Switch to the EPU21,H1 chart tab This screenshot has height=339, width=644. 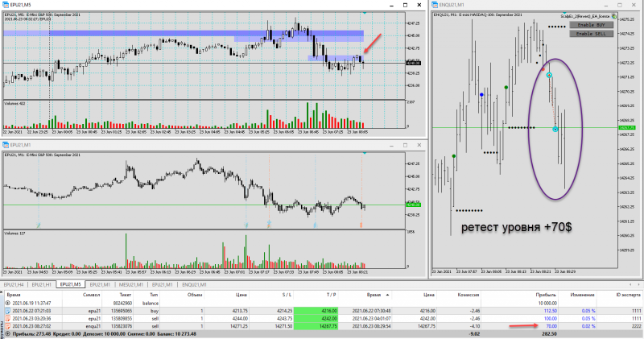point(42,284)
